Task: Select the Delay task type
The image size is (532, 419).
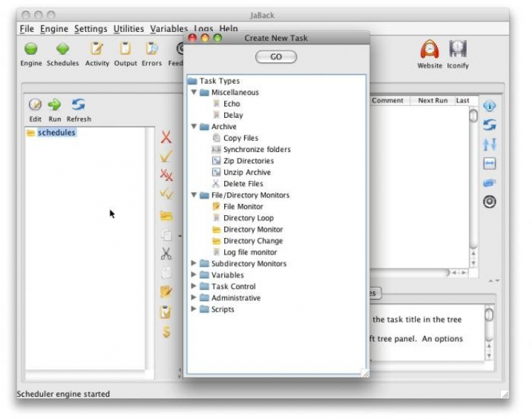Action: tap(233, 115)
